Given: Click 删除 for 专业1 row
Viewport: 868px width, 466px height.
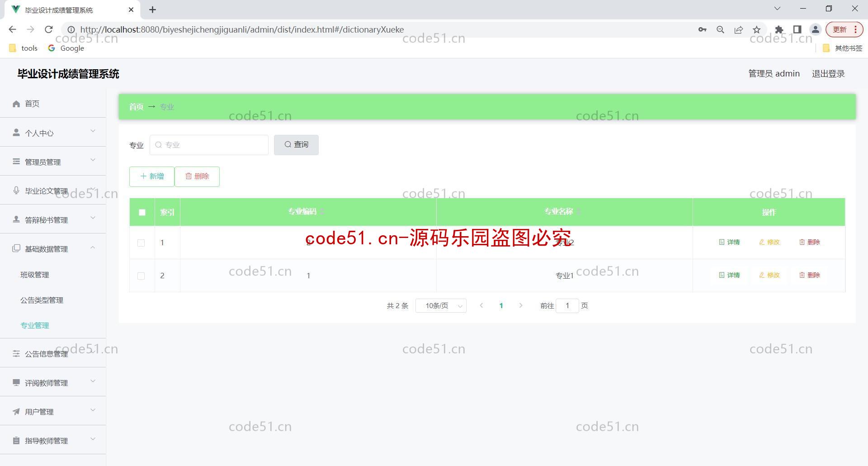Looking at the screenshot, I should (x=810, y=275).
